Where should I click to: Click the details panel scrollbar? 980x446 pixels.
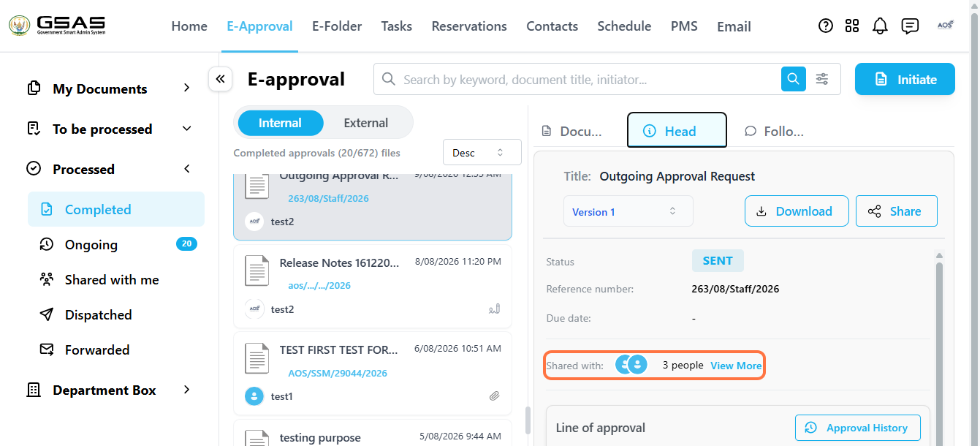940,351
